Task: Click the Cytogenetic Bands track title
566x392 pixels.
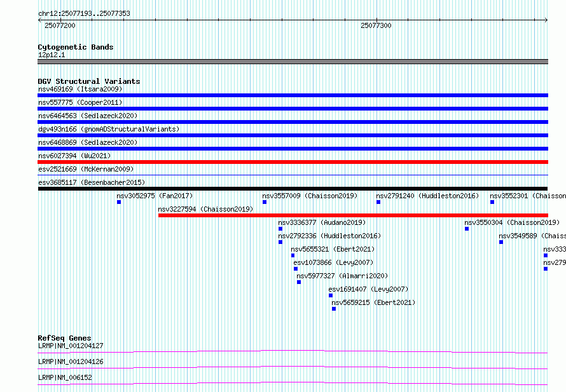Action: click(x=76, y=47)
